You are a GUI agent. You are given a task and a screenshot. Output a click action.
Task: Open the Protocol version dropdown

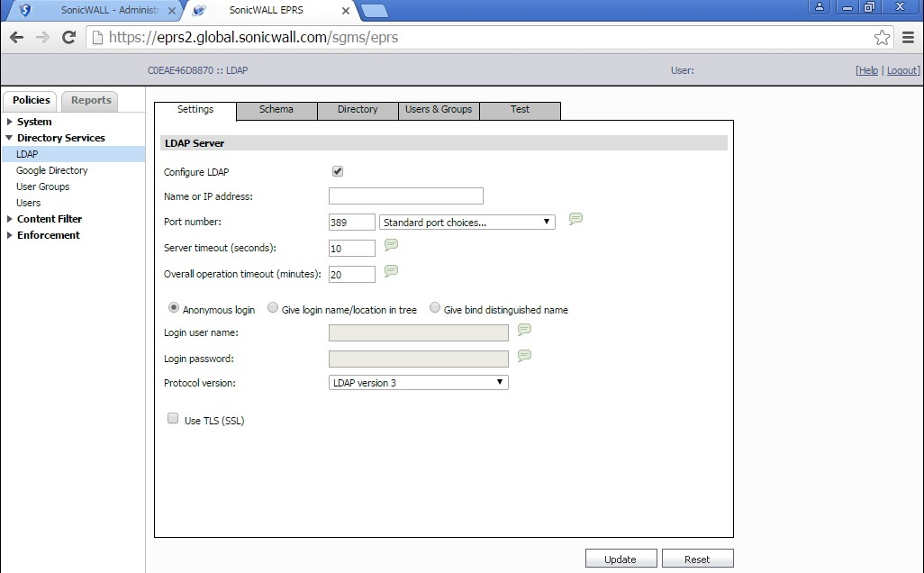click(419, 383)
